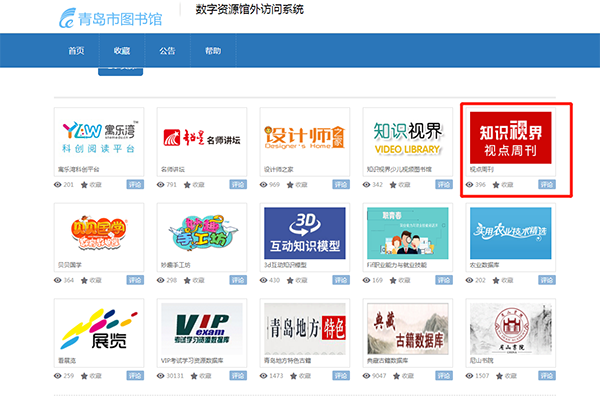This screenshot has width=600, height=399.
Task: Open the 尼山书院 seal thumbnail
Action: (510, 329)
